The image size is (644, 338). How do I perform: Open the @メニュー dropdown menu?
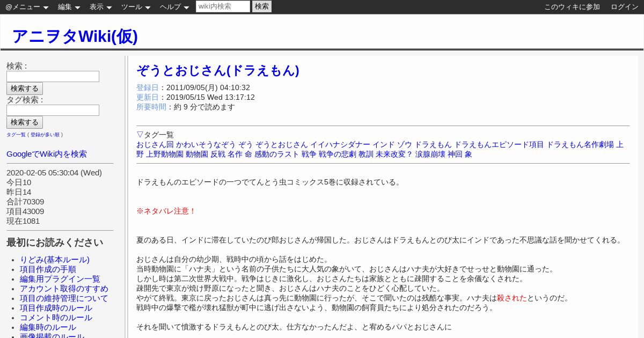27,7
